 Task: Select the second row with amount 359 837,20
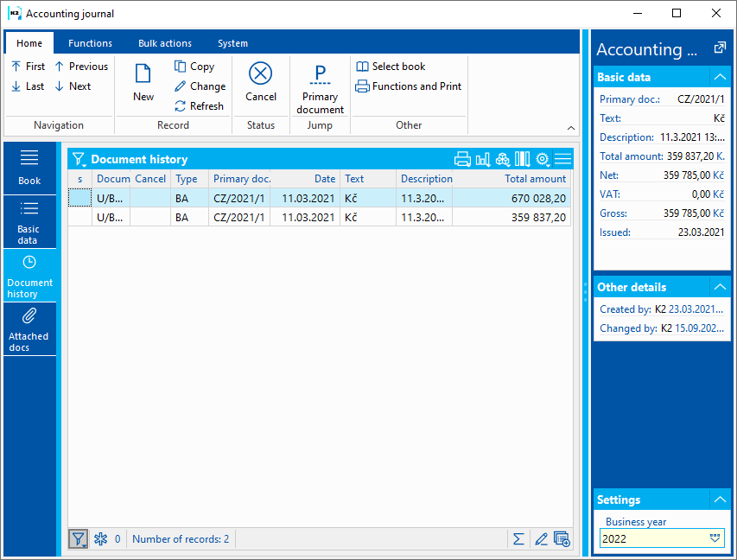point(320,218)
